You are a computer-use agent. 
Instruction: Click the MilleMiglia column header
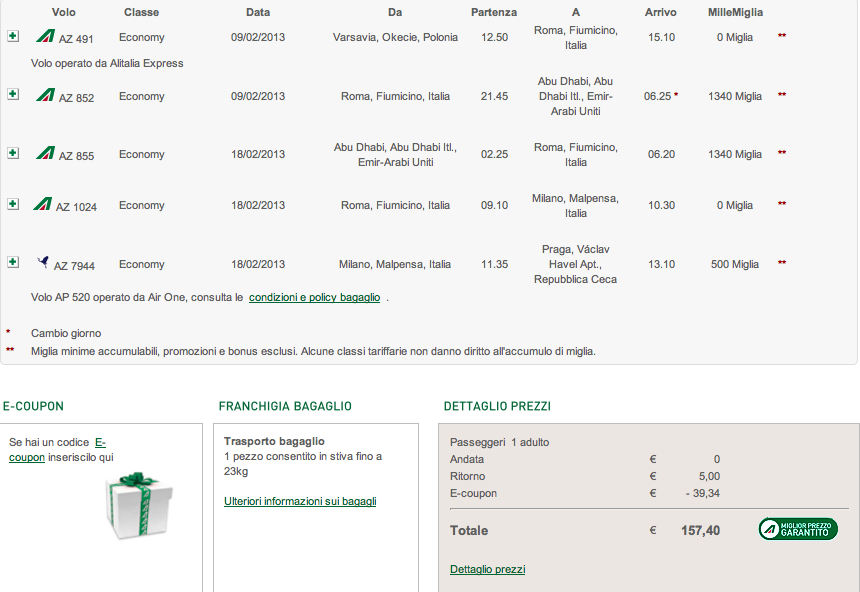[x=735, y=12]
